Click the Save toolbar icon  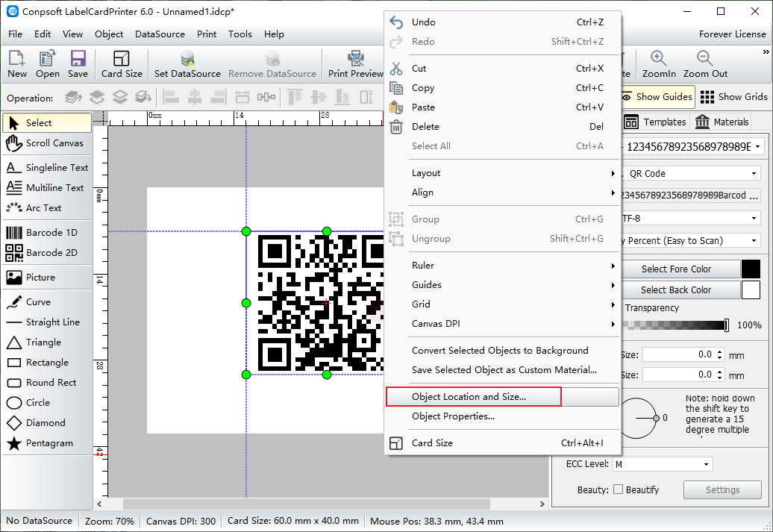pos(78,63)
